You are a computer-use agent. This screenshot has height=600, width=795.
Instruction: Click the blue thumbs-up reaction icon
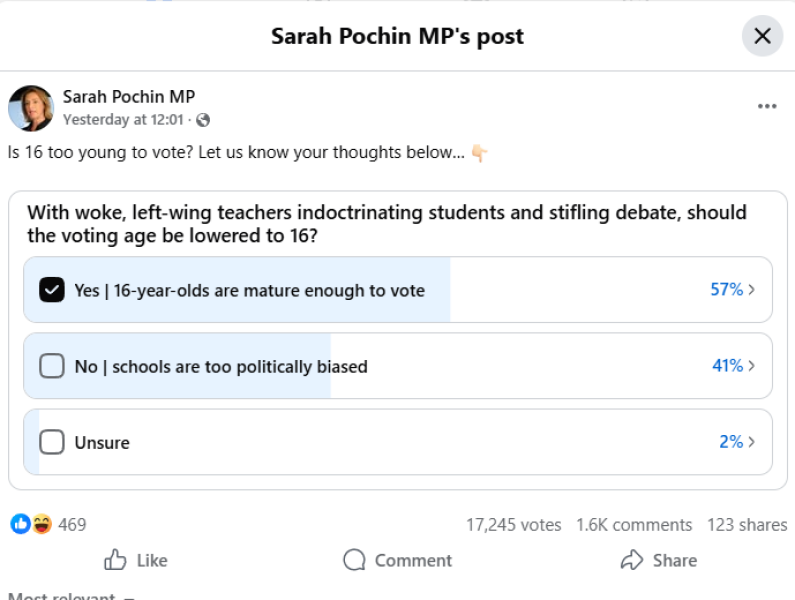[20, 524]
